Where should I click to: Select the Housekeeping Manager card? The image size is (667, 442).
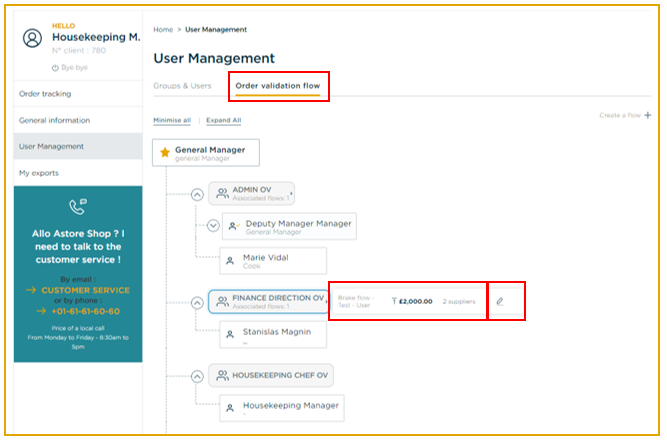[282, 408]
